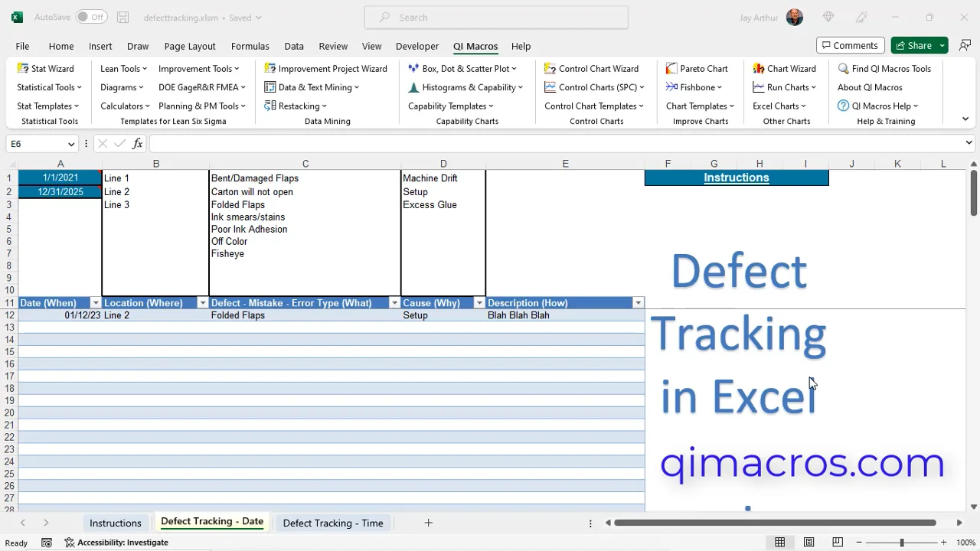Click the Save disk icon in title bar
Screen dimensions: 980x551
(x=123, y=17)
